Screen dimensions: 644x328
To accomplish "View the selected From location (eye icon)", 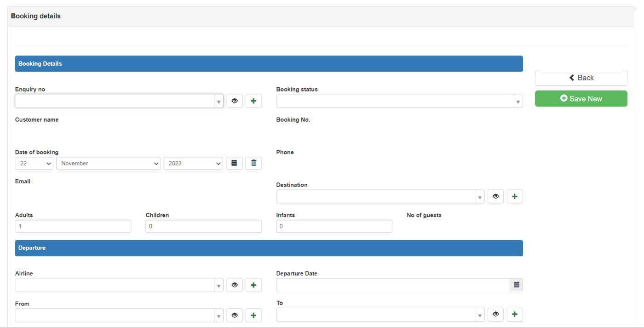I will 235,315.
